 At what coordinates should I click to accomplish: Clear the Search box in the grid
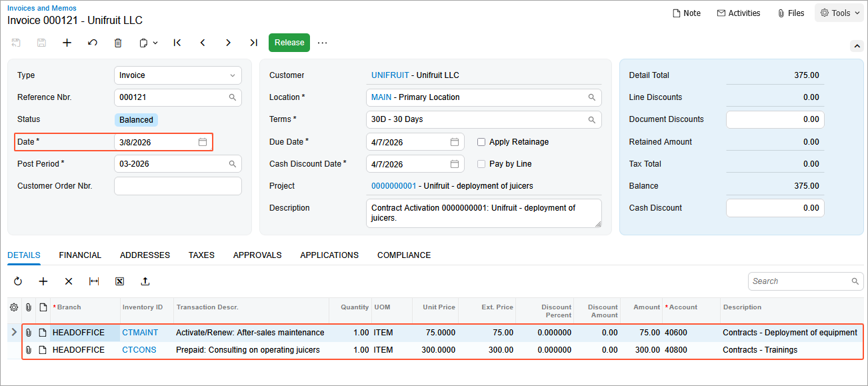pyautogui.click(x=855, y=281)
